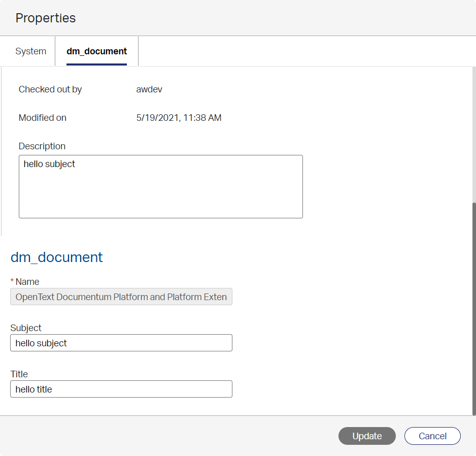Click the Title field label
Screen dimensions: 476x456
[19, 374]
